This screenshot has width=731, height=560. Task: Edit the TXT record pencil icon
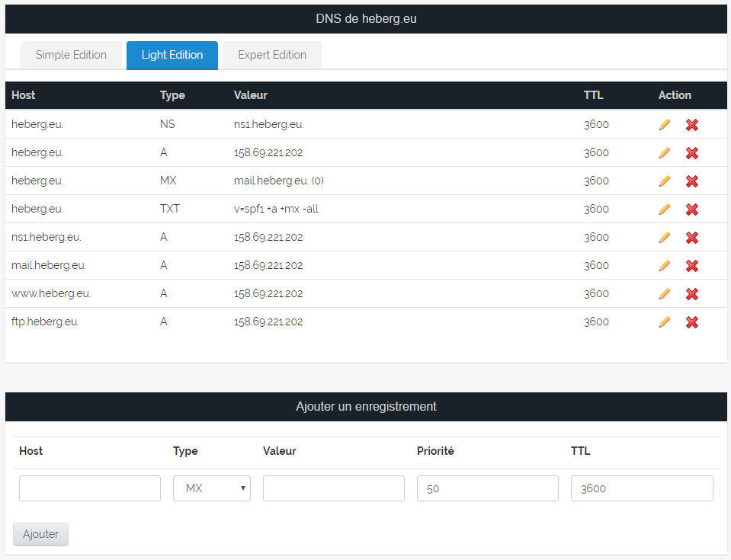[664, 210]
